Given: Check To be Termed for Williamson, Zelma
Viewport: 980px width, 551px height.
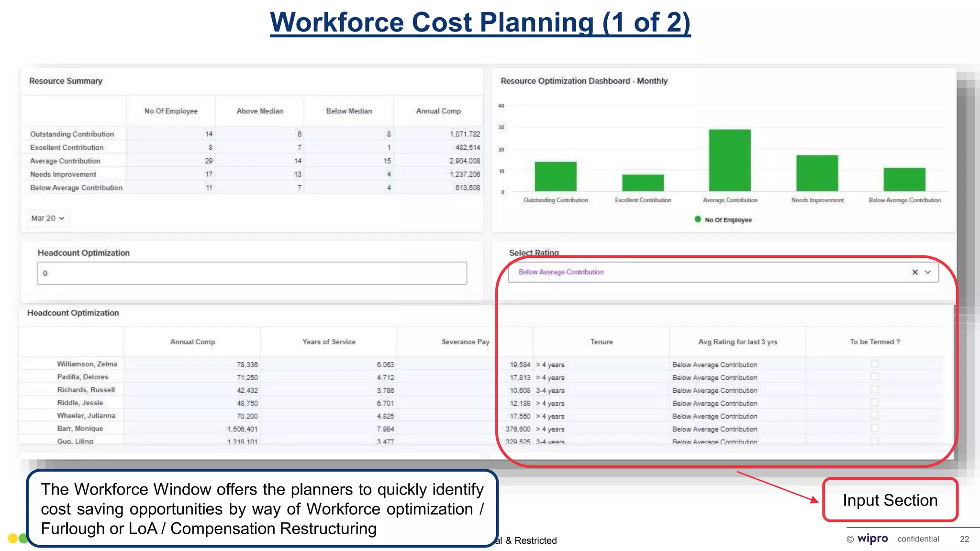Looking at the screenshot, I should point(875,364).
